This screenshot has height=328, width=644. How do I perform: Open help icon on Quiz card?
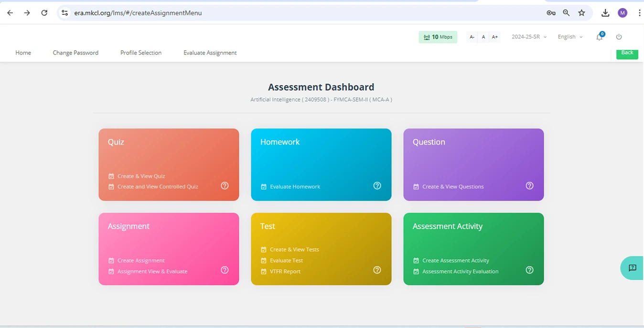[x=225, y=186]
